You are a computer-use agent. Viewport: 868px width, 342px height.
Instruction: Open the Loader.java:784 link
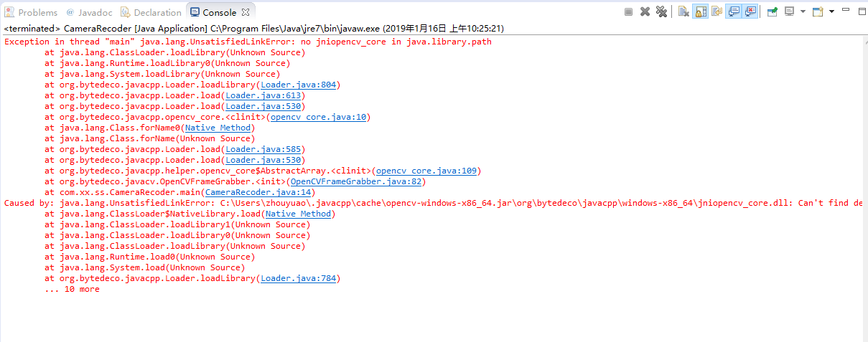298,278
